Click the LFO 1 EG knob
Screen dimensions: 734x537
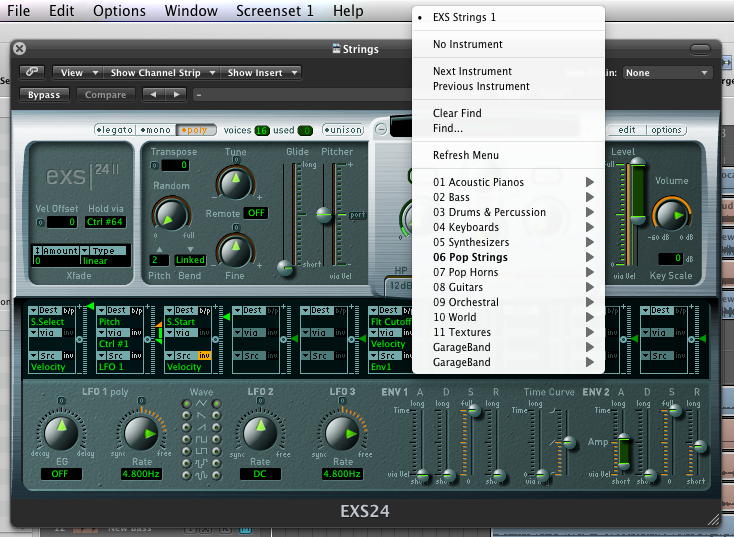[61, 432]
